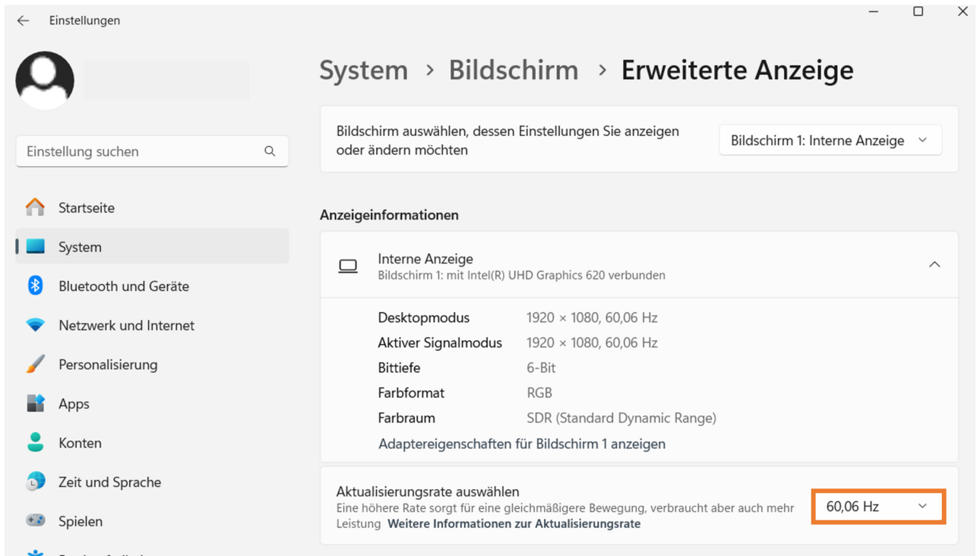The image size is (980, 556).
Task: Click the back arrow in Einstellungen
Action: click(x=23, y=21)
